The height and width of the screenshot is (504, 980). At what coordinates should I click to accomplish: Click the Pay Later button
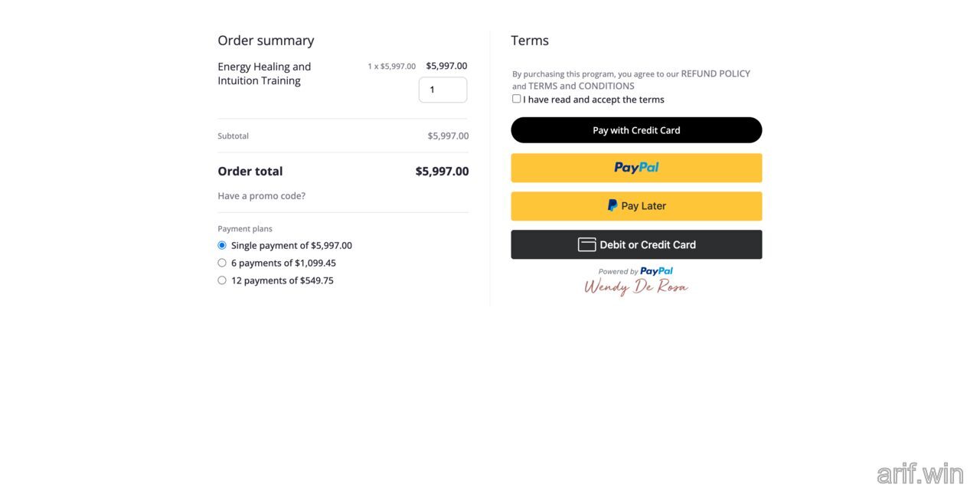click(635, 205)
